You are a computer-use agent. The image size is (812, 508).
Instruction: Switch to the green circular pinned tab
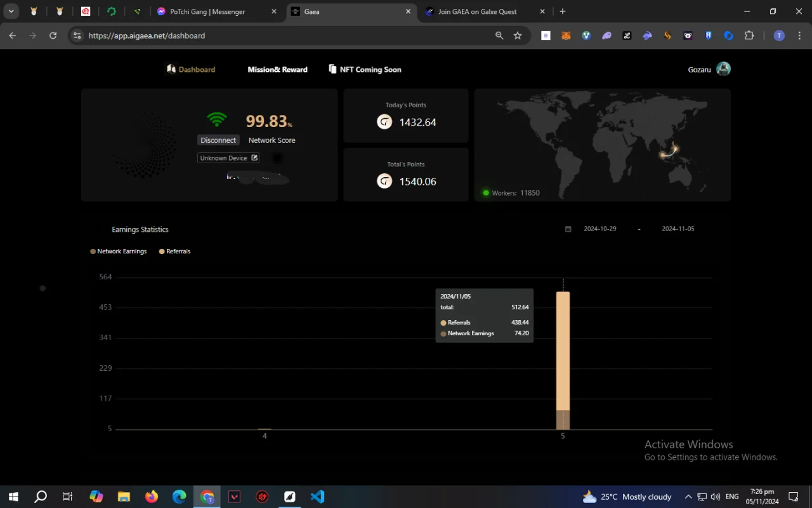(x=112, y=11)
